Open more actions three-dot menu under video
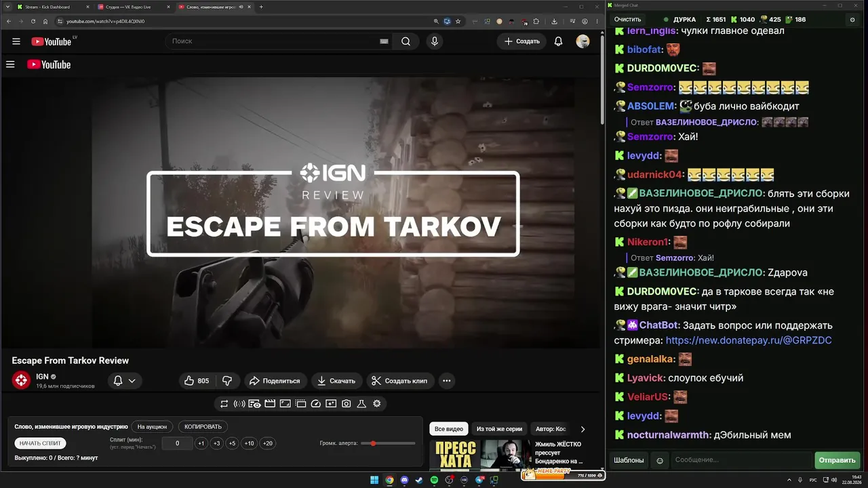Screen dimensions: 868x488 point(446,381)
